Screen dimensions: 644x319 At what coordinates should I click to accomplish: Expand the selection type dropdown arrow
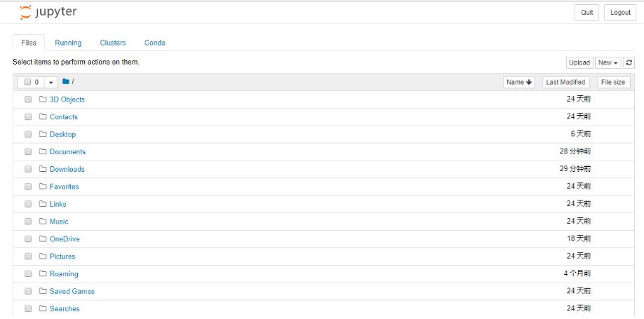[x=51, y=82]
